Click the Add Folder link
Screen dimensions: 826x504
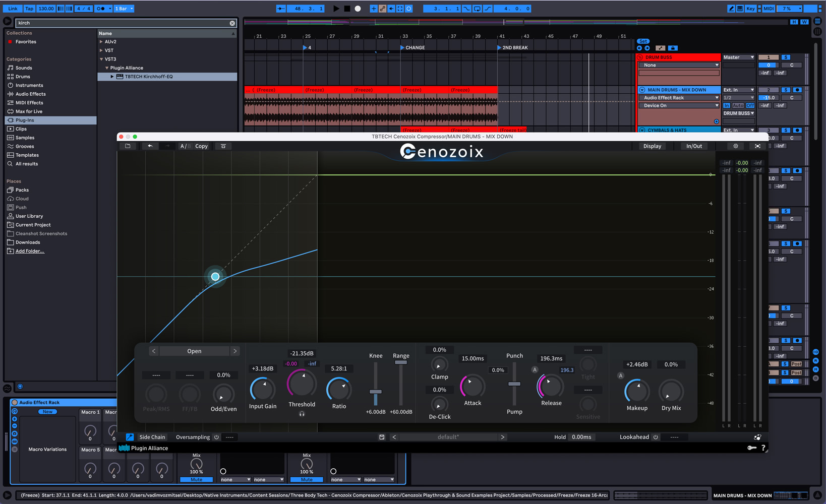30,251
